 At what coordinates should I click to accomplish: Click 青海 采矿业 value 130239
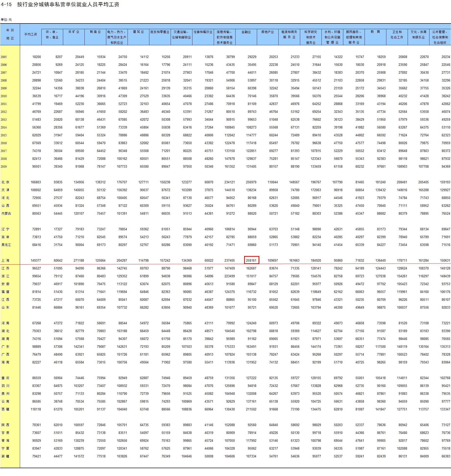tap(79, 441)
